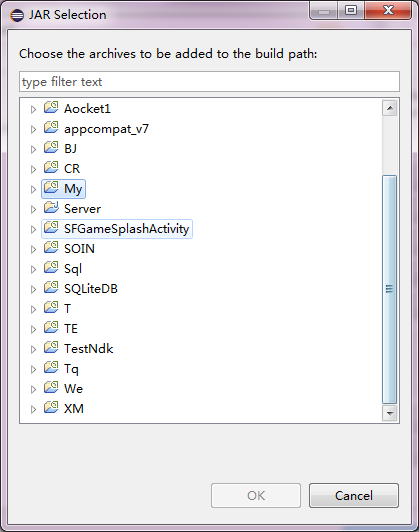Click the Eclipse icon in title bar

point(17,15)
